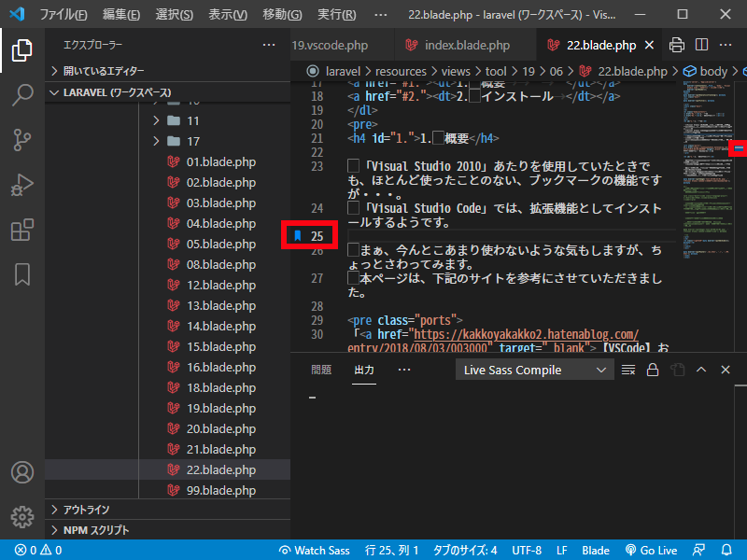
Task: Click the bookmark marker on line 25
Action: 298,236
